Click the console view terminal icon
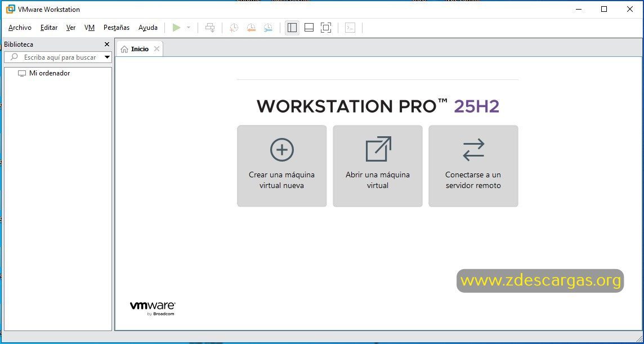Screen dimensions: 644x344 350,28
